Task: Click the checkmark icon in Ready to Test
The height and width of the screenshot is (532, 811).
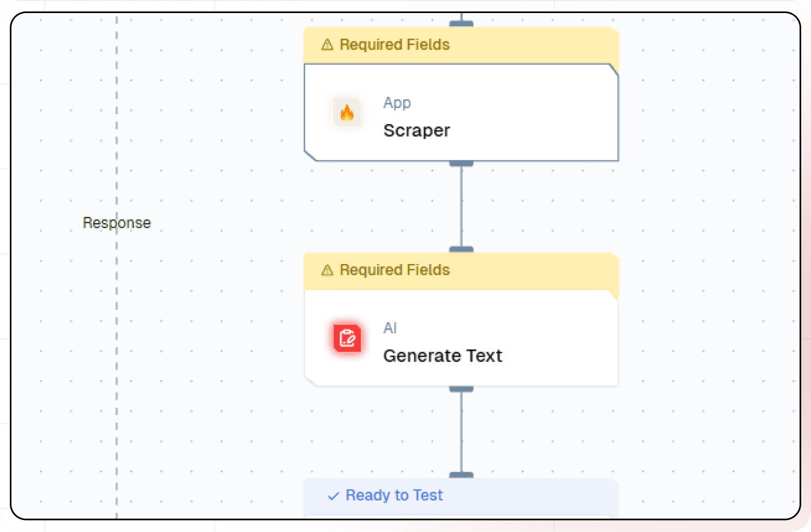Action: tap(333, 496)
